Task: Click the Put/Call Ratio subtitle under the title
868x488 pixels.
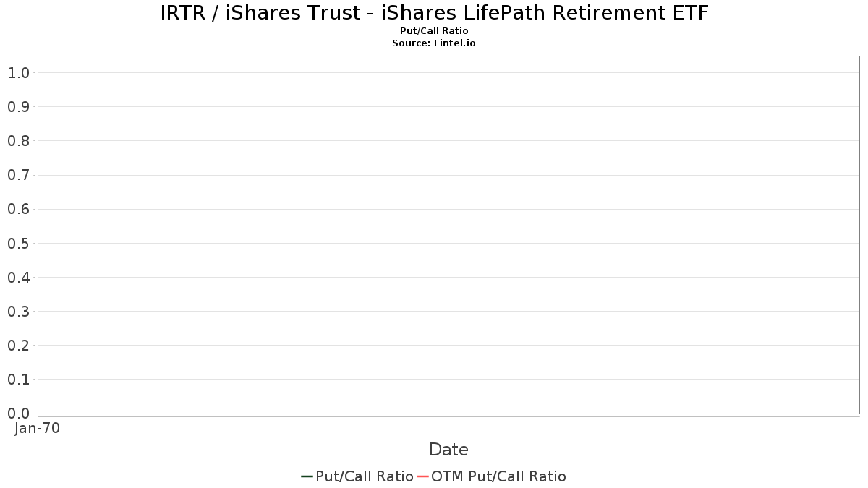Action: pyautogui.click(x=434, y=31)
